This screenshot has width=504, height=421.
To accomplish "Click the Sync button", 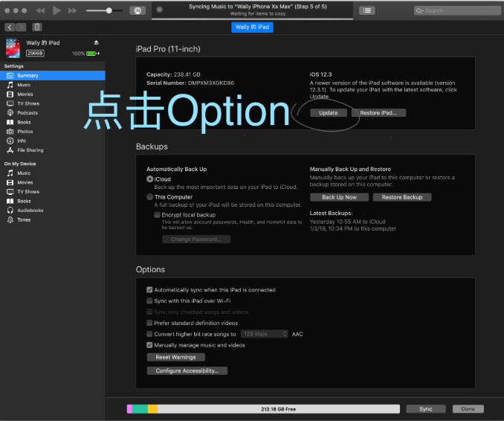I will point(425,409).
